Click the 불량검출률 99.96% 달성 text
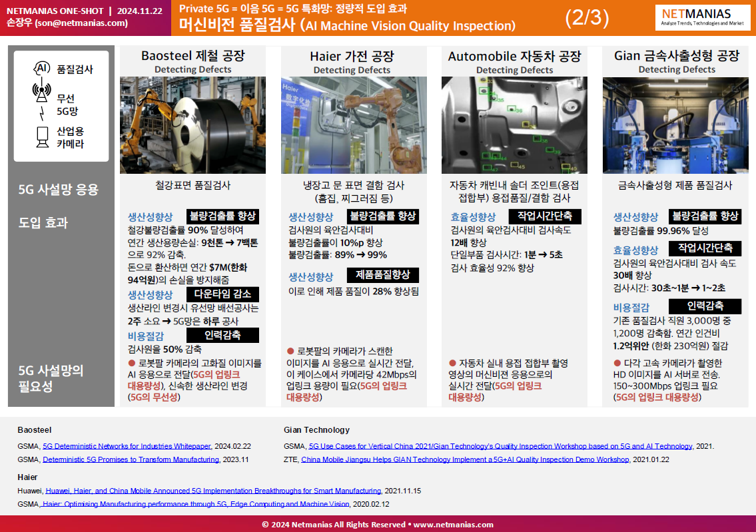This screenshot has height=532, width=756. [661, 231]
